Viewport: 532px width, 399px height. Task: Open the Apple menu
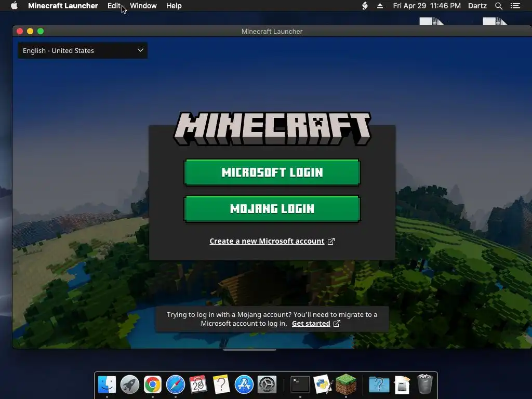[14, 6]
